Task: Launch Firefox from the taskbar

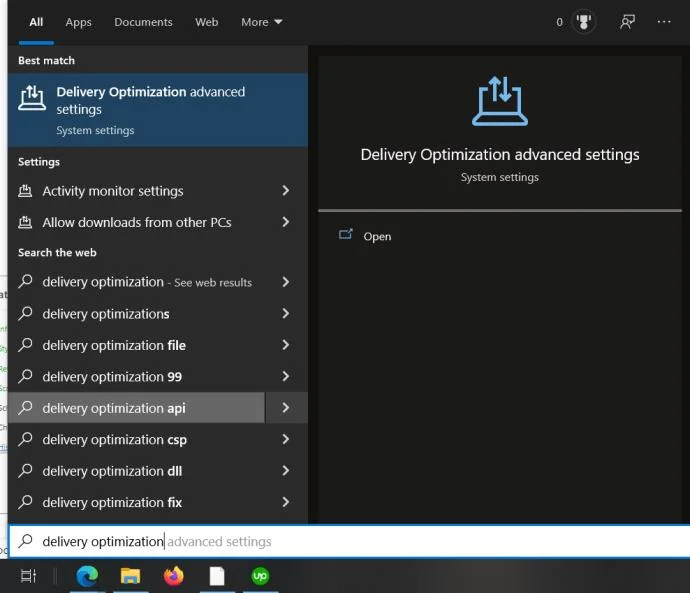Action: click(x=173, y=576)
